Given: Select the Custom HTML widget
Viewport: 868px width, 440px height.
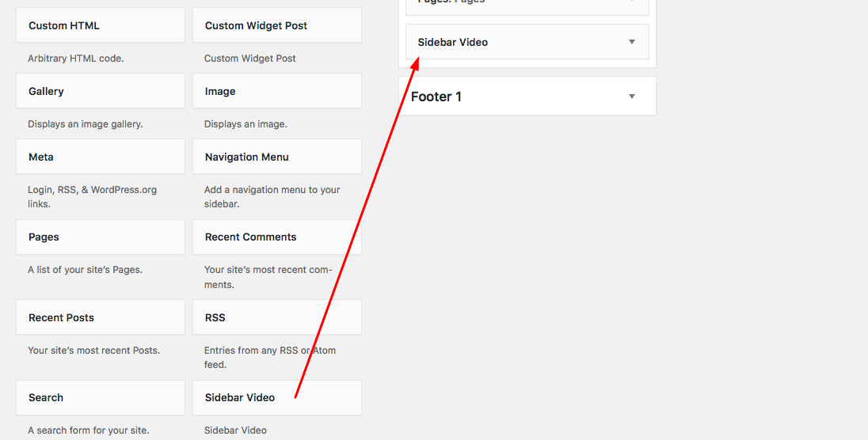Looking at the screenshot, I should 64,25.
